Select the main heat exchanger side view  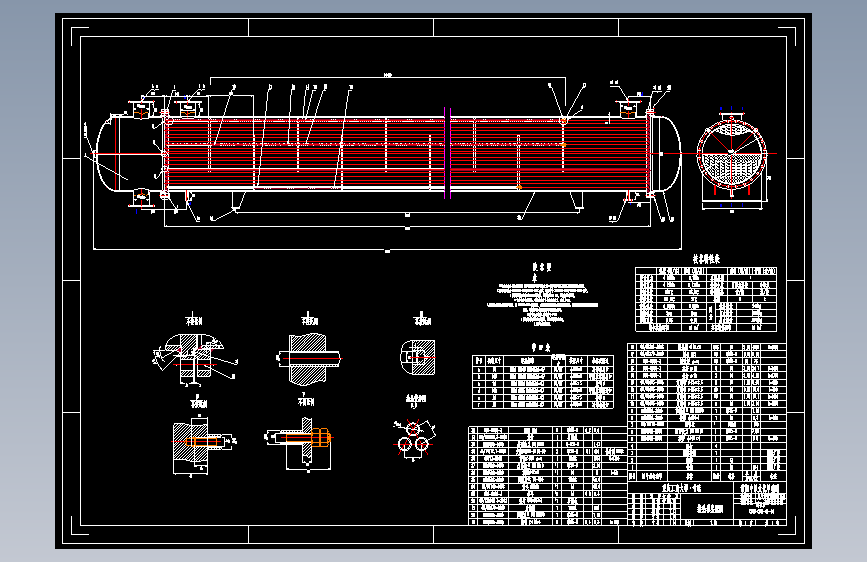[388, 153]
